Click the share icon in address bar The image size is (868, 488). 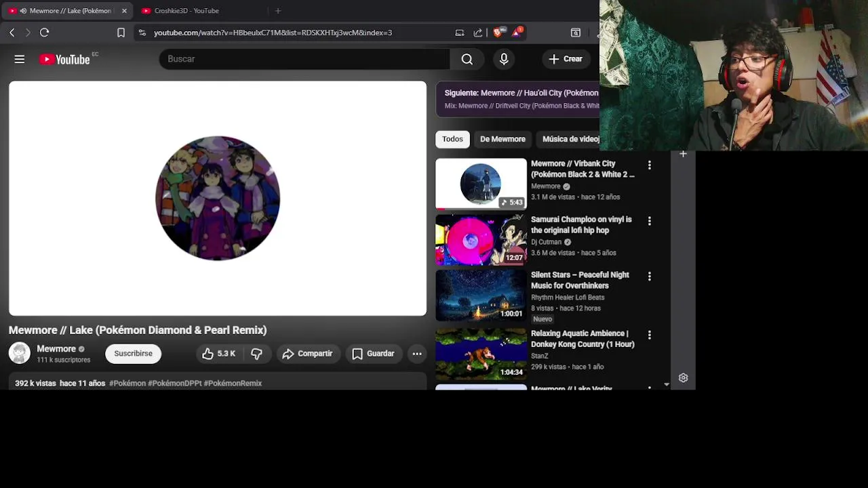click(x=478, y=33)
